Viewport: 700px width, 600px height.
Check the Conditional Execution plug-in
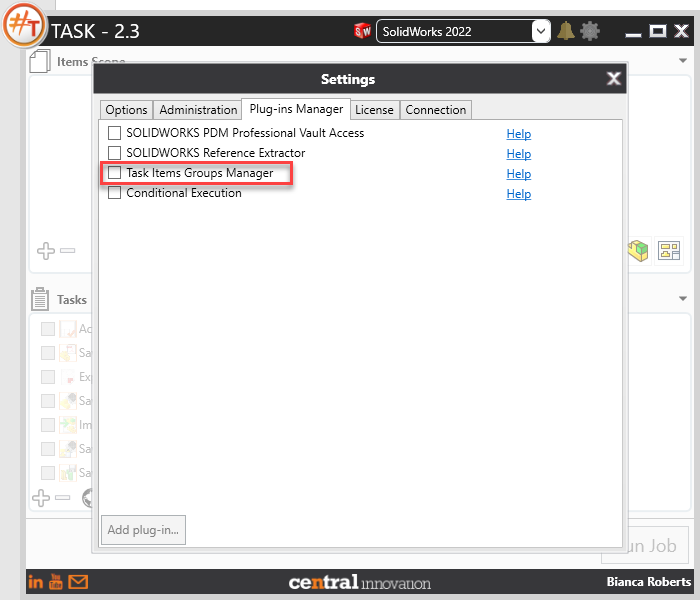coord(114,192)
